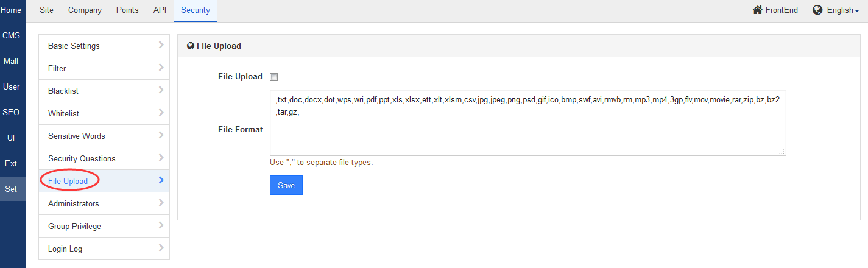Open Ext section in left sidebar
Image resolution: width=868 pixels, height=268 pixels.
(x=11, y=164)
